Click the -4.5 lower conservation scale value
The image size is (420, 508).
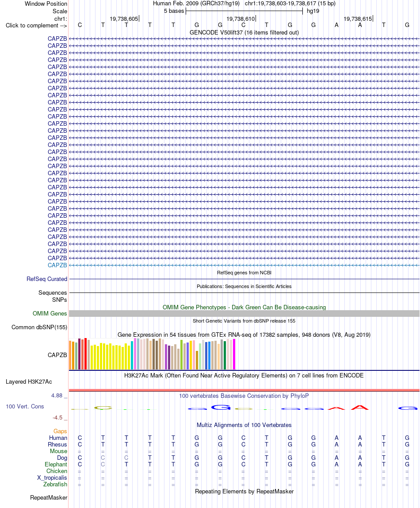click(57, 418)
